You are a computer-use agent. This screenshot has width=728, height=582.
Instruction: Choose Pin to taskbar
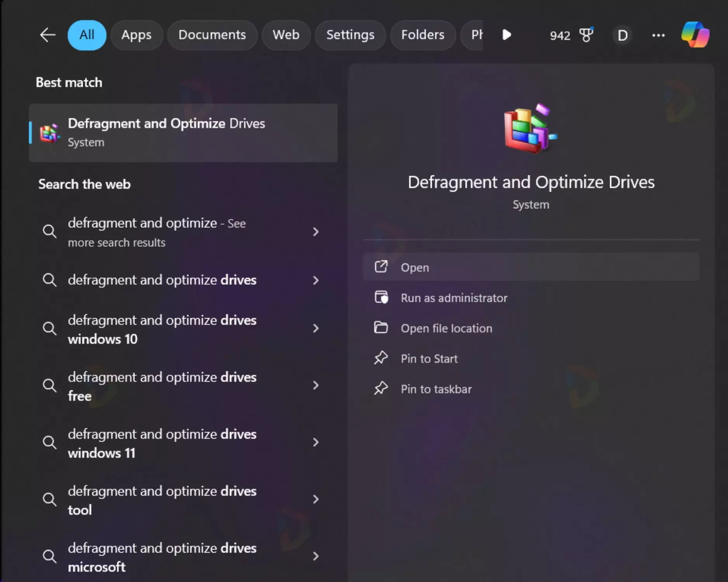pyautogui.click(x=531, y=389)
